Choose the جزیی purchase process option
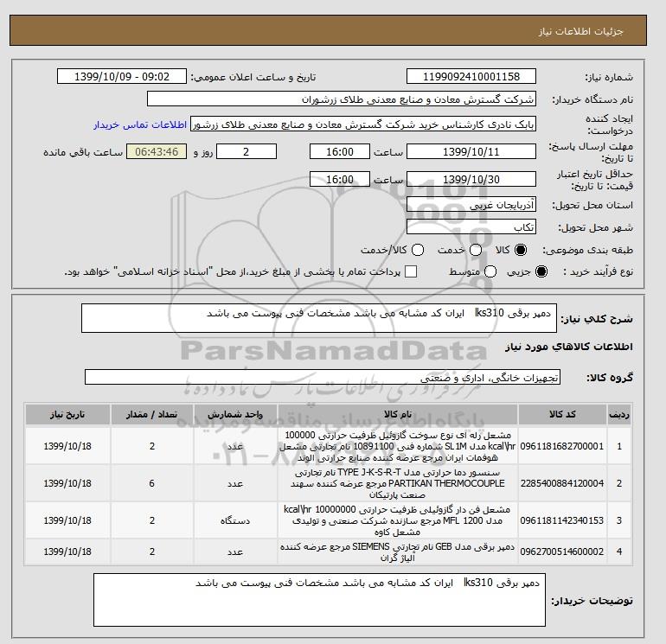666x644 pixels. [541, 271]
